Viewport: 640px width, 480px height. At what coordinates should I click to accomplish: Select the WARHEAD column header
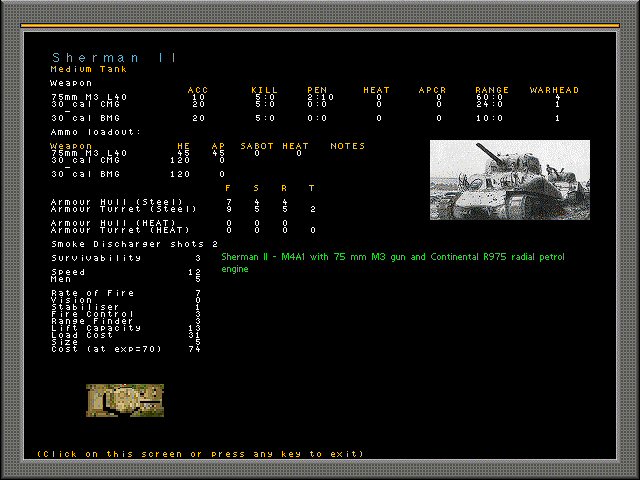[554, 90]
